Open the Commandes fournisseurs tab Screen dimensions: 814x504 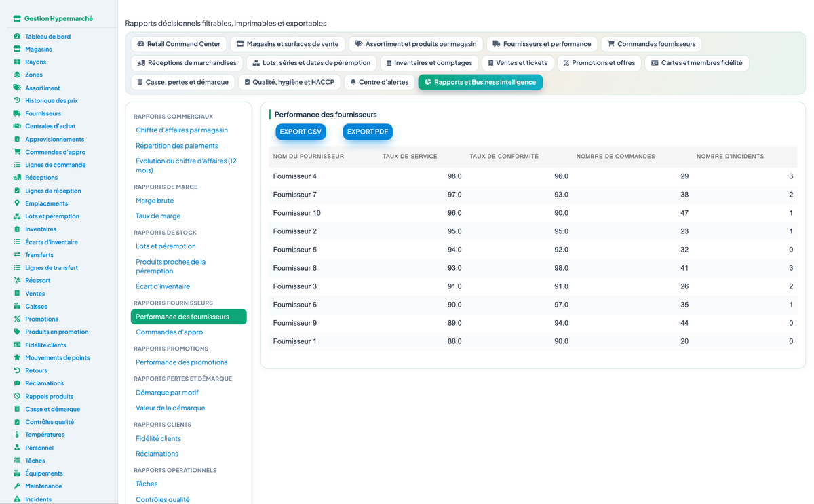[x=651, y=44]
